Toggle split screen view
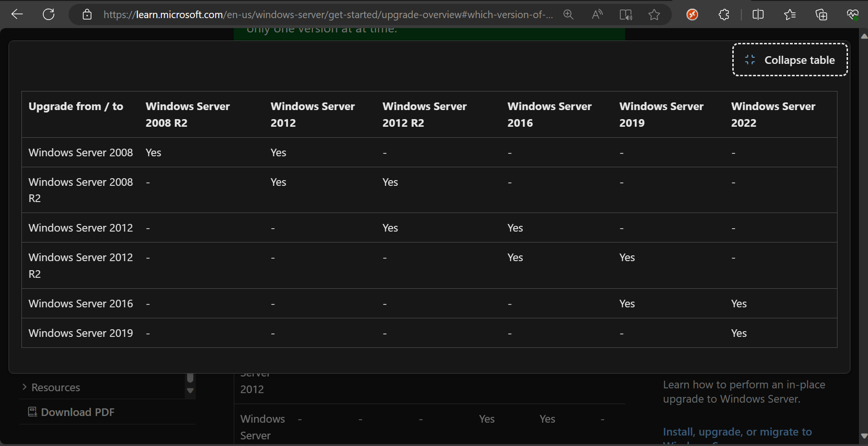This screenshot has width=868, height=446. [758, 15]
